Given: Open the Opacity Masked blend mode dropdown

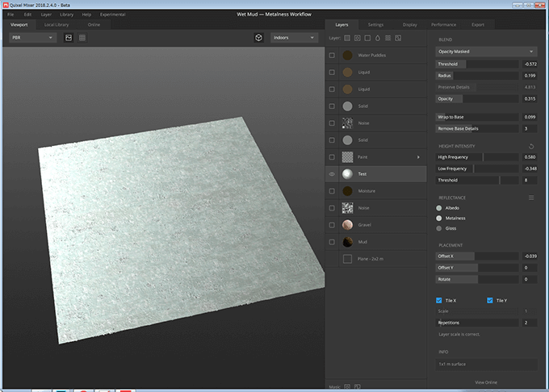Looking at the screenshot, I should (x=486, y=52).
